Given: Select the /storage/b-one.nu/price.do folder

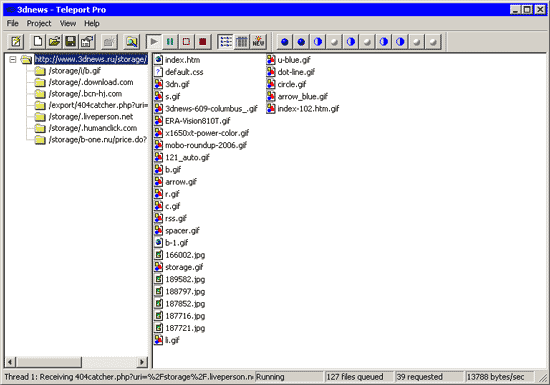Looking at the screenshot, I should pyautogui.click(x=98, y=140).
